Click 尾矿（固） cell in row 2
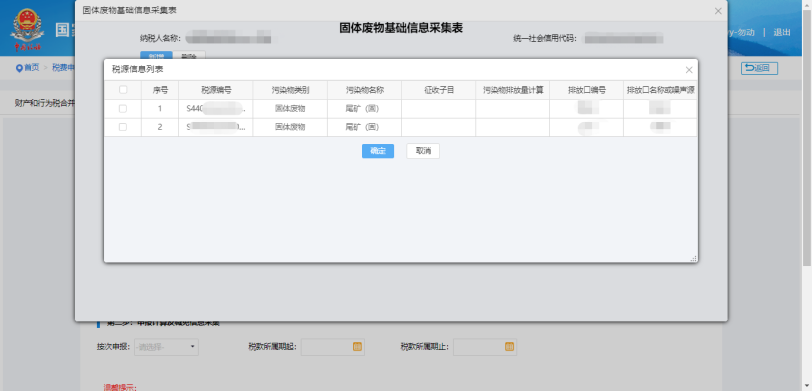This screenshot has width=812, height=391. point(365,127)
